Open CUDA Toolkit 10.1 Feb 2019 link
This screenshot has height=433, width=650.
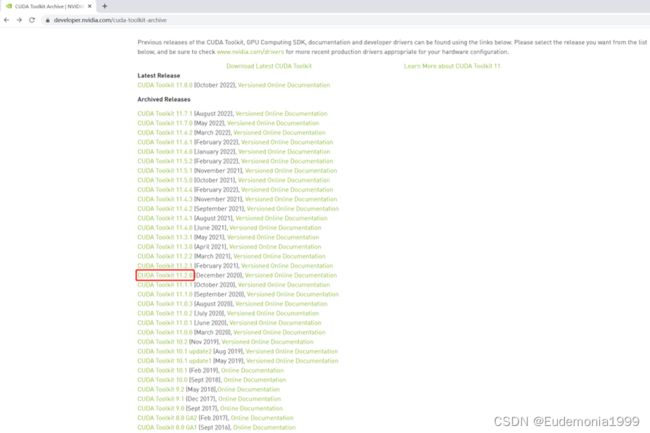pyautogui.click(x=162, y=371)
